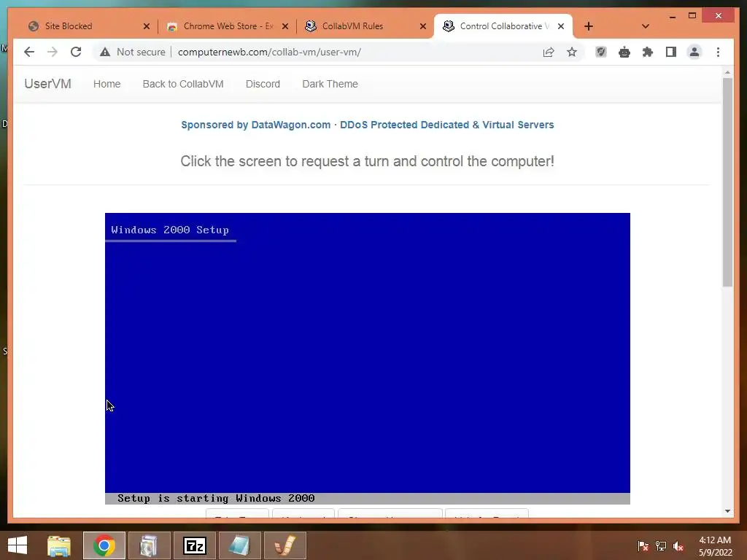Screen dimensions: 747x560
Task: Open the Chrome three-dot menu
Action: [x=718, y=52]
